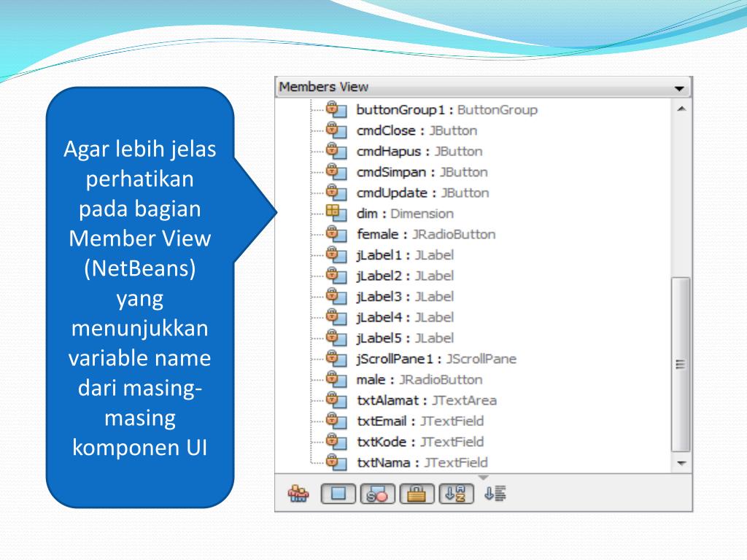Select the dim : Dimension member
747x560 pixels.
[405, 214]
